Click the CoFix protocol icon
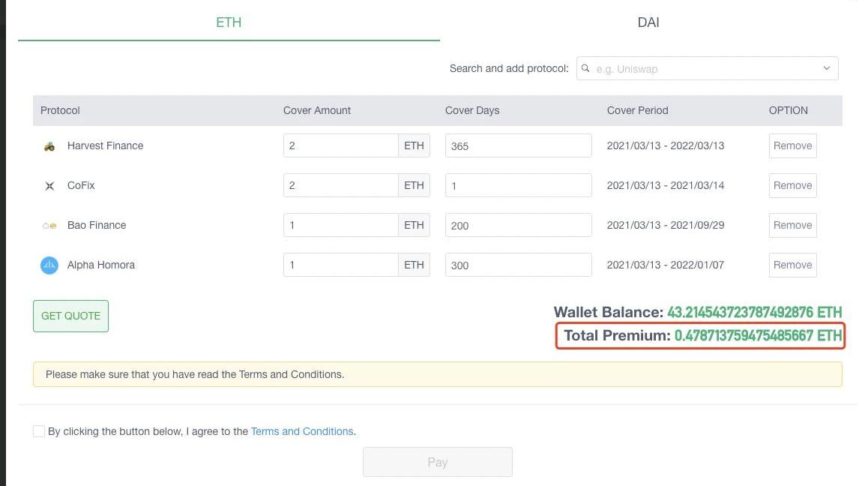 [x=49, y=186]
